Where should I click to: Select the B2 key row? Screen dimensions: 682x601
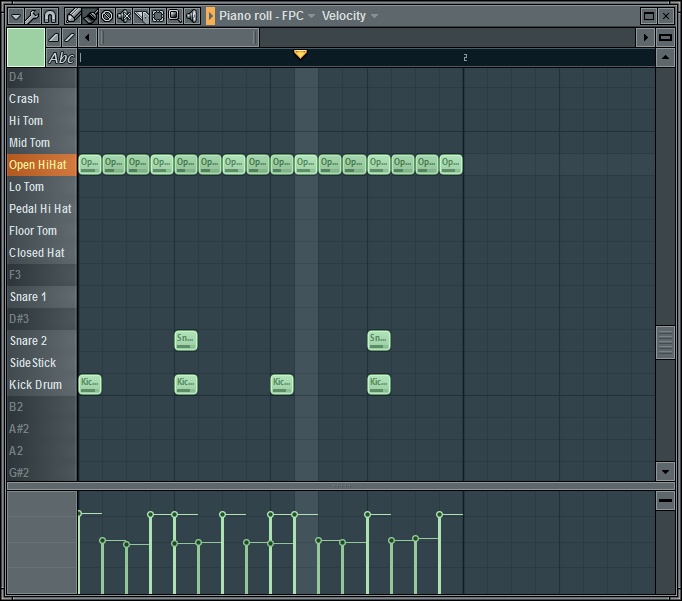coord(42,407)
